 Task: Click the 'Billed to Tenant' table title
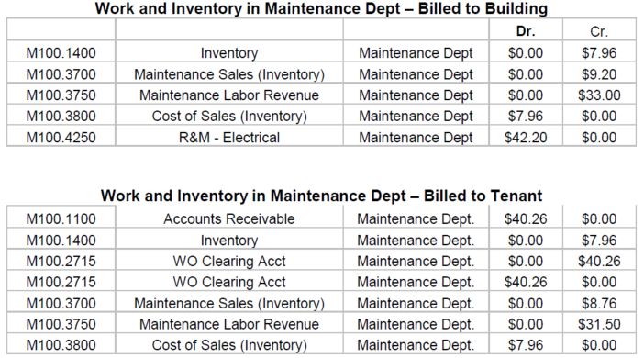coord(321,196)
